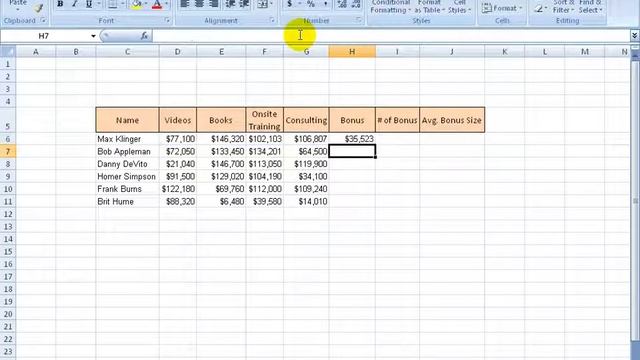Image resolution: width=640 pixels, height=360 pixels.
Task: Open Borders dropdown arrow
Action: tap(122, 4)
